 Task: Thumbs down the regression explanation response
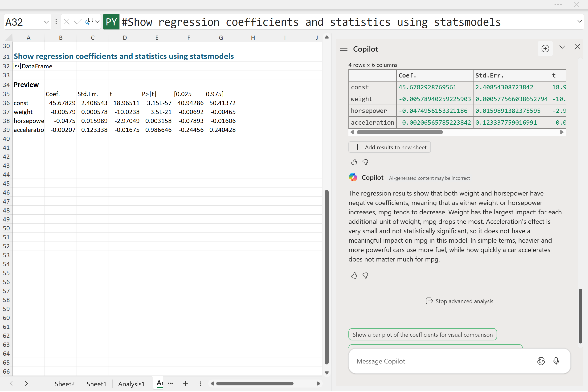[365, 275]
